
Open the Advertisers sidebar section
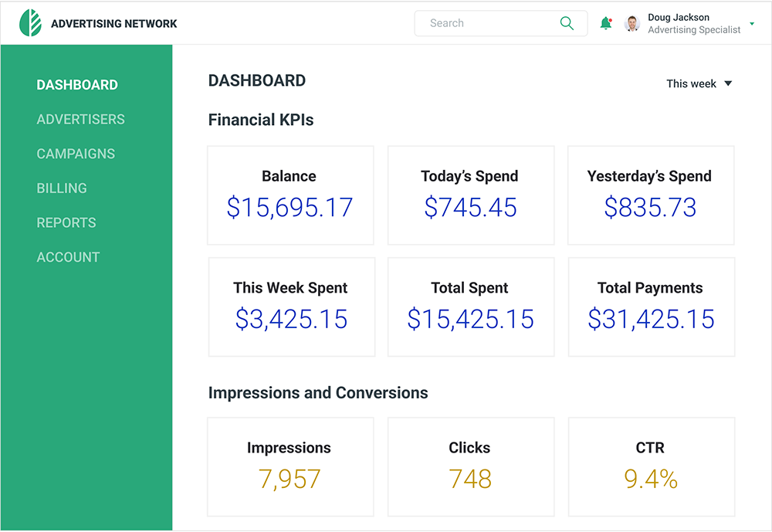pyautogui.click(x=80, y=119)
